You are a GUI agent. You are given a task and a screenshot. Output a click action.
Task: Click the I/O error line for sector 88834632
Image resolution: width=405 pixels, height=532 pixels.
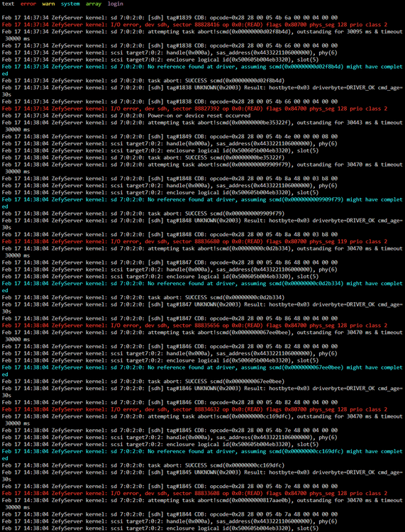click(x=194, y=409)
